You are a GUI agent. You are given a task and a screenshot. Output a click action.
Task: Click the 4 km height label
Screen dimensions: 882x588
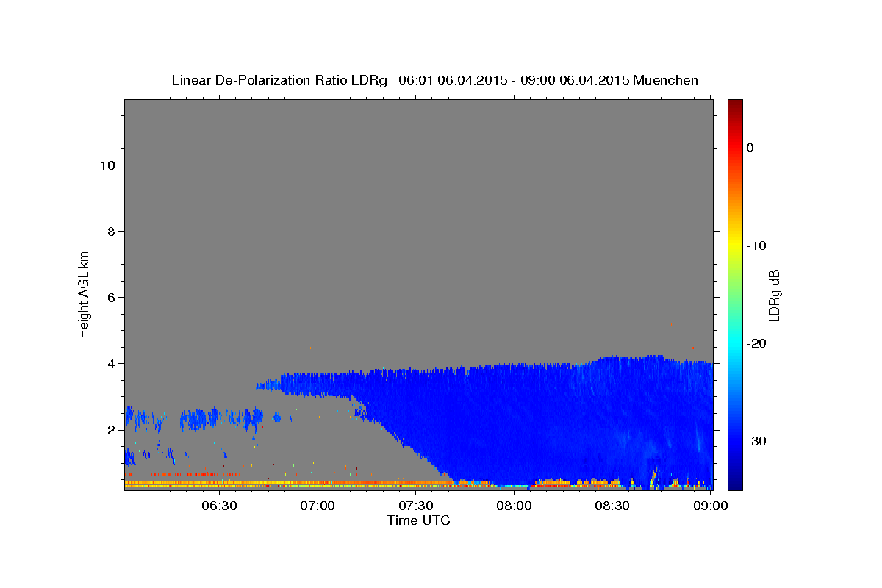(x=111, y=364)
